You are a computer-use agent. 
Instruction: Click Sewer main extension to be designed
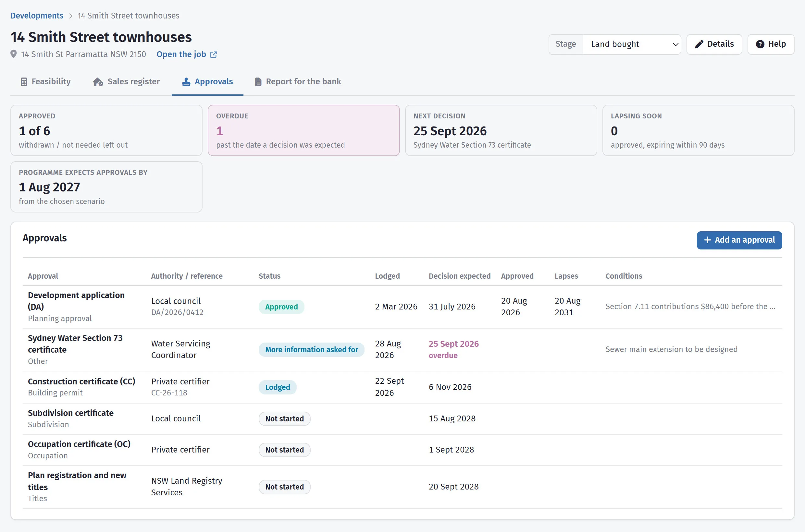671,349
